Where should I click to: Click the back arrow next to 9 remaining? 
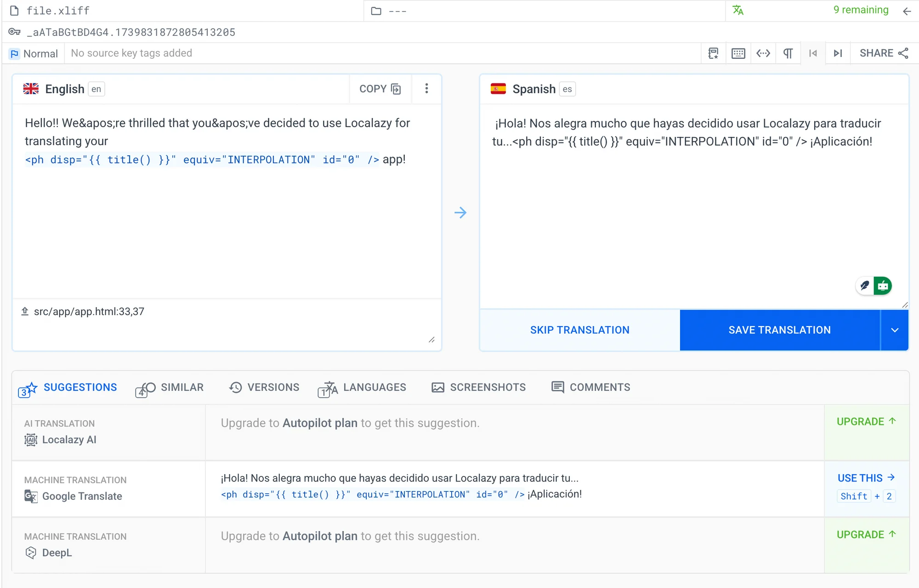(x=907, y=11)
